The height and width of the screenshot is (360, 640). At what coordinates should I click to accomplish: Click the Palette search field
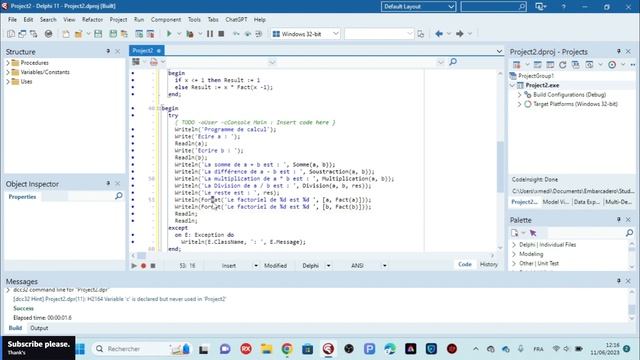click(584, 233)
